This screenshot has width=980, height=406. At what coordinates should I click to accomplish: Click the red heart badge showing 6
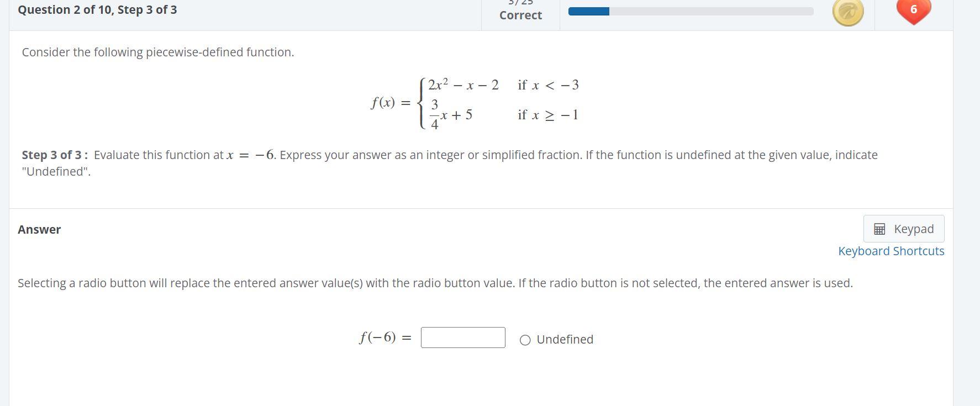click(x=914, y=10)
